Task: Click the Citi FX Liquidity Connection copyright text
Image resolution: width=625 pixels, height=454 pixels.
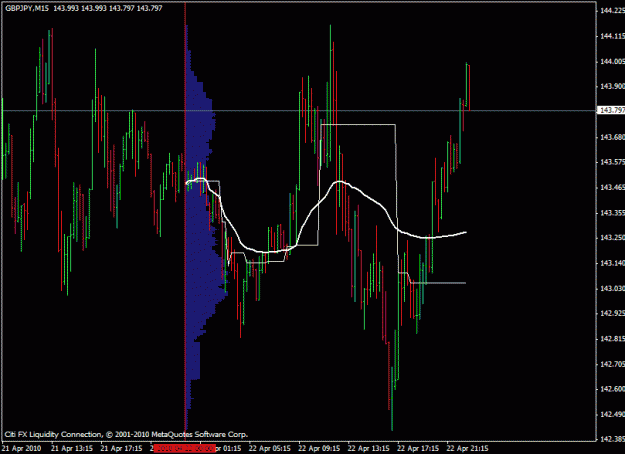Action: coord(126,434)
